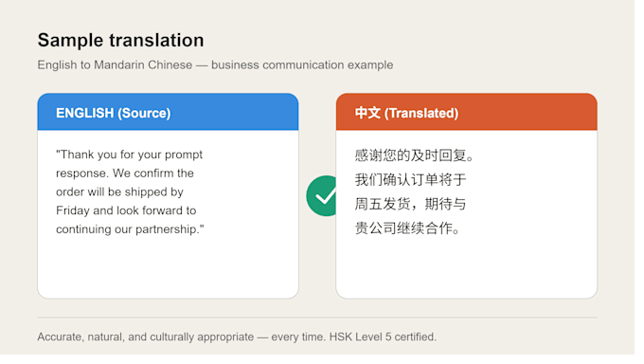
Task: Click the Sample translation heading
Action: (x=121, y=41)
